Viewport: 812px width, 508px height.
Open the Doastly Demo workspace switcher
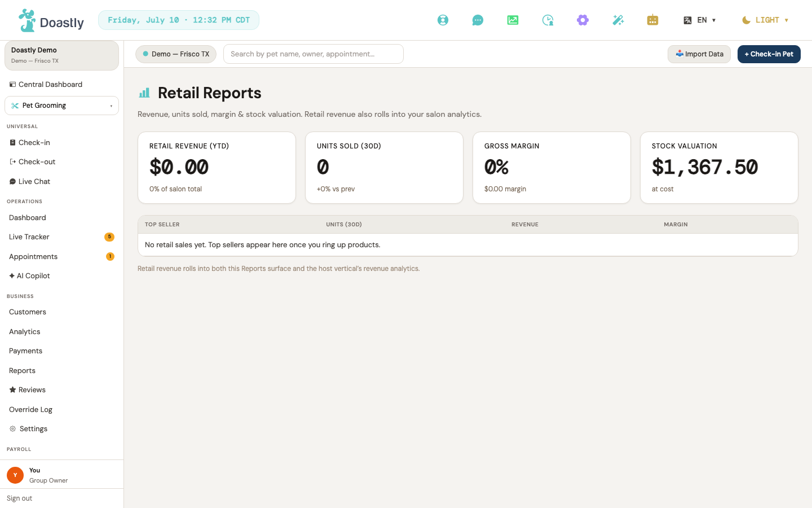61,55
